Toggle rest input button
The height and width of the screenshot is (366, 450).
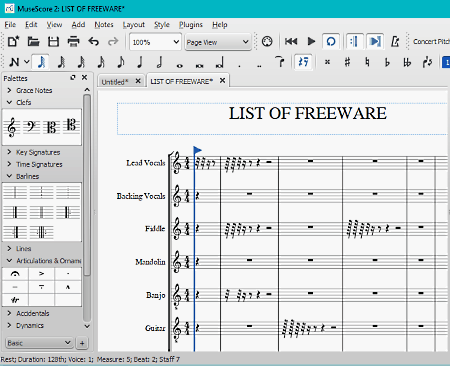303,62
